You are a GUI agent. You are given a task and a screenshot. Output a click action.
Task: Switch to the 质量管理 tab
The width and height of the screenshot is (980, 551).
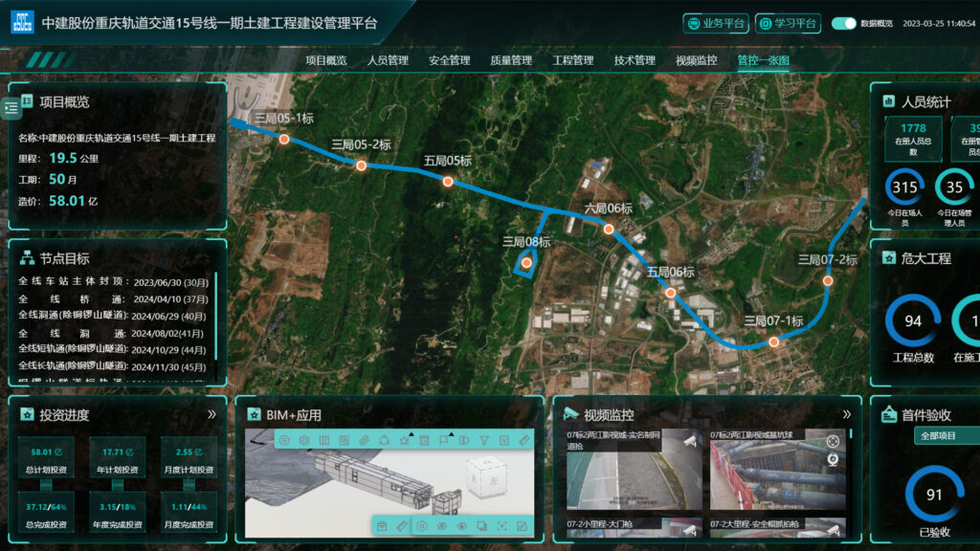point(512,58)
